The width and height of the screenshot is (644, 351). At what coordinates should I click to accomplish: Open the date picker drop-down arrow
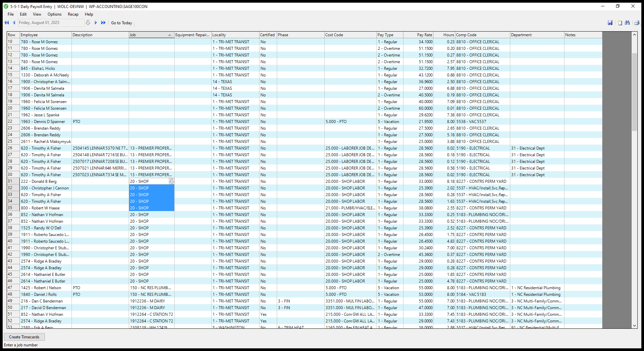pos(88,23)
